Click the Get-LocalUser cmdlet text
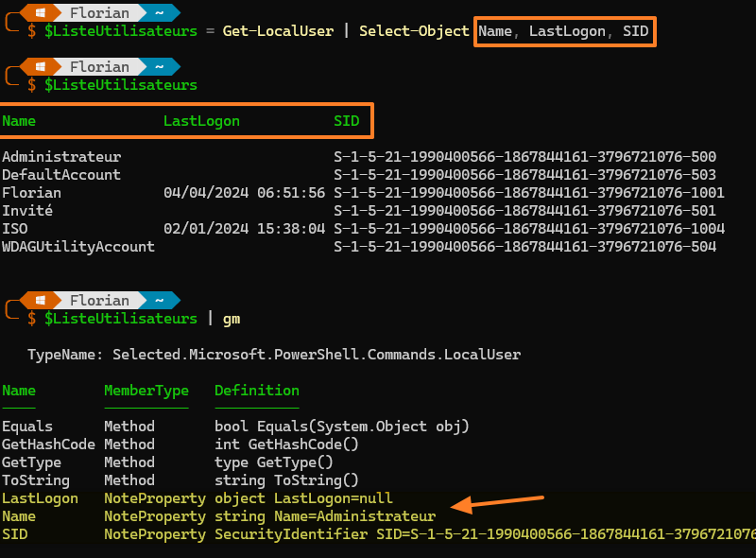Viewport: 756px width, 558px height. pos(278,31)
